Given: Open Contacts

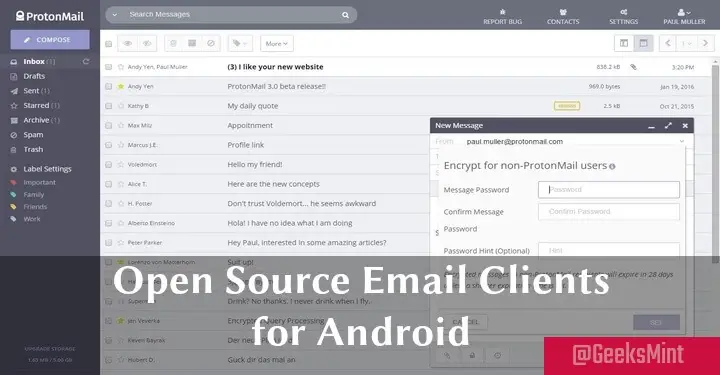Looking at the screenshot, I should coord(563,17).
